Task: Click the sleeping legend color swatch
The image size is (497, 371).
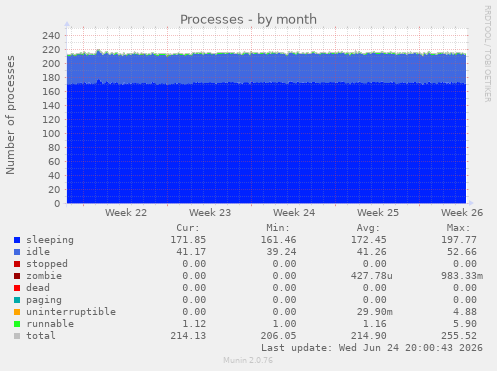Action: [17, 240]
